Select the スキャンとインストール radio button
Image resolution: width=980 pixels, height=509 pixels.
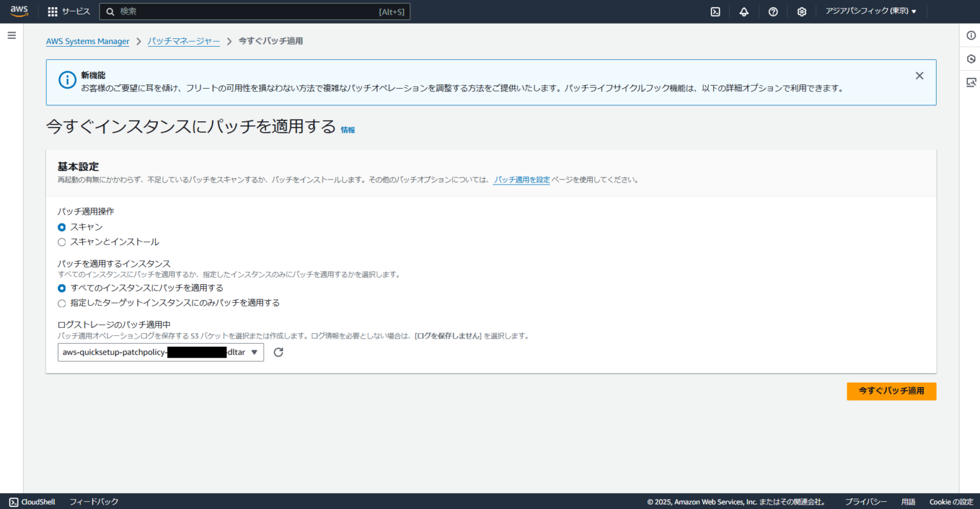[x=61, y=241]
